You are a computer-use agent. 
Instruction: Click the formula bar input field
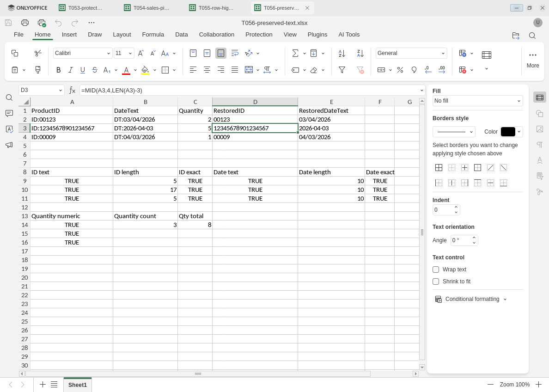[249, 91]
